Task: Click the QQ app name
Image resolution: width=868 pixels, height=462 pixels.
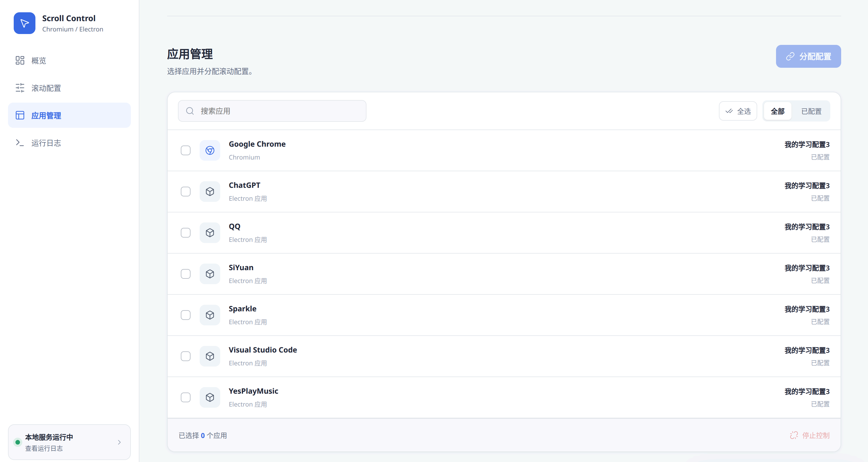Action: (234, 226)
